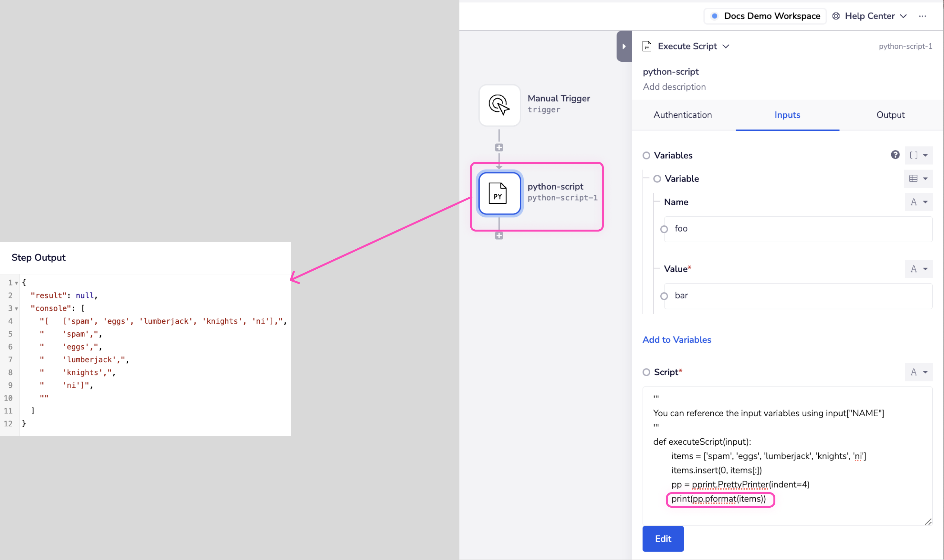The height and width of the screenshot is (560, 944).
Task: Switch to the Authentication tab
Action: tap(682, 115)
